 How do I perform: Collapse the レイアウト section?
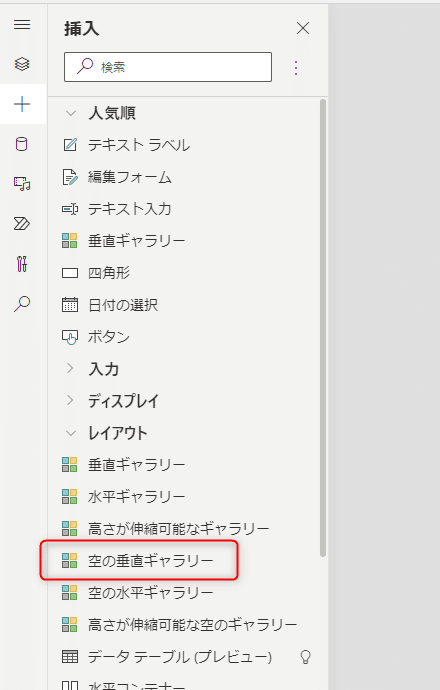click(70, 433)
